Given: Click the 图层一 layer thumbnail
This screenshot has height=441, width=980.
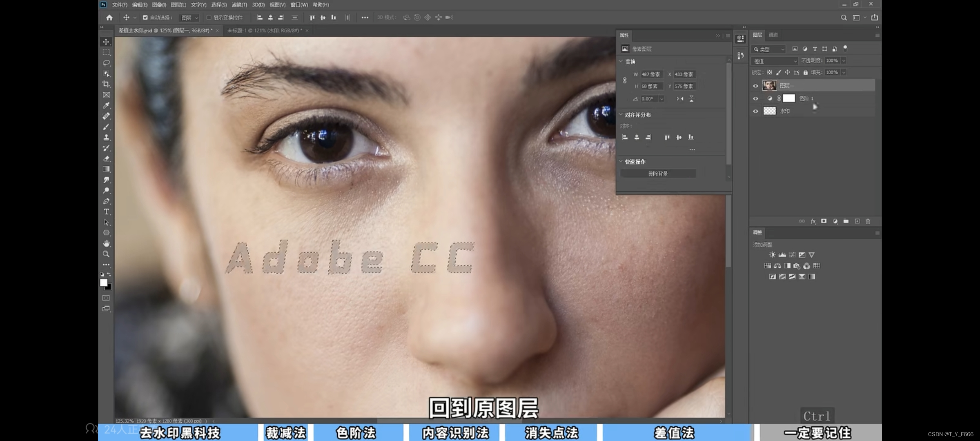Looking at the screenshot, I should point(770,85).
